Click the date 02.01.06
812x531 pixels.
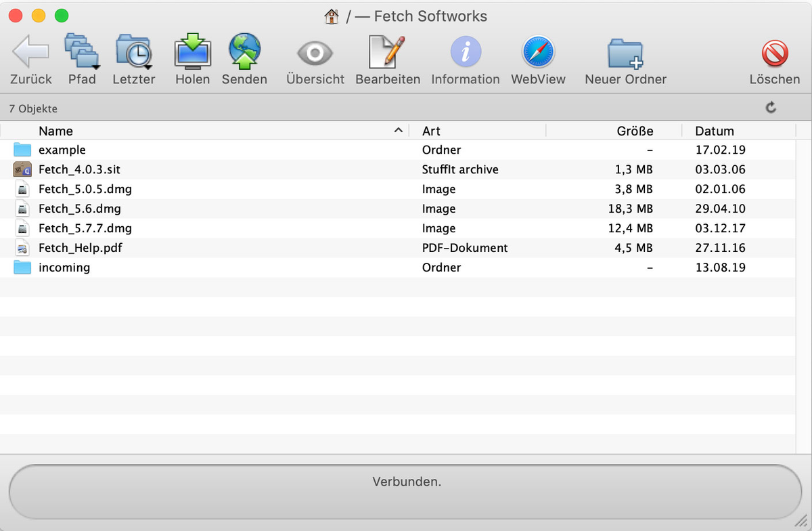coord(721,189)
